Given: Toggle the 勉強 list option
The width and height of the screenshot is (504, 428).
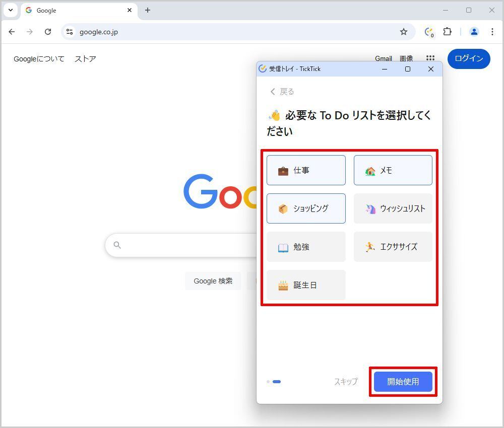Looking at the screenshot, I should [306, 247].
